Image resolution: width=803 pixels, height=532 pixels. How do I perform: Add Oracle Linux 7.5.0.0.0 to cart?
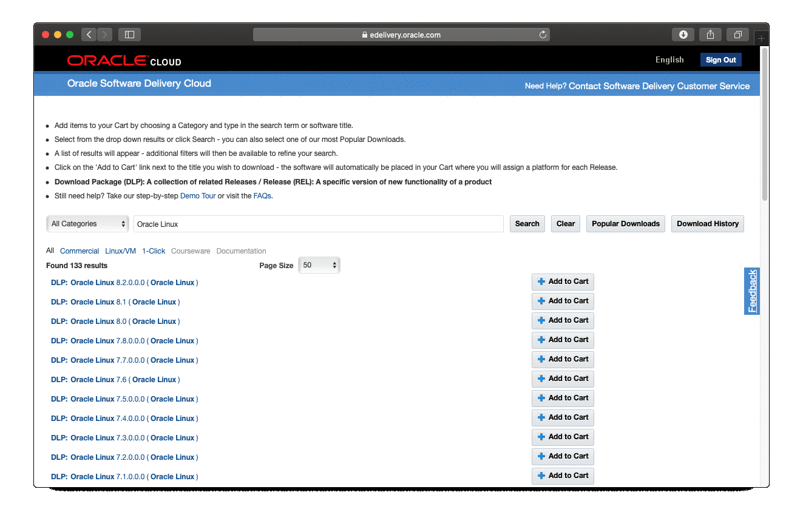(x=563, y=399)
